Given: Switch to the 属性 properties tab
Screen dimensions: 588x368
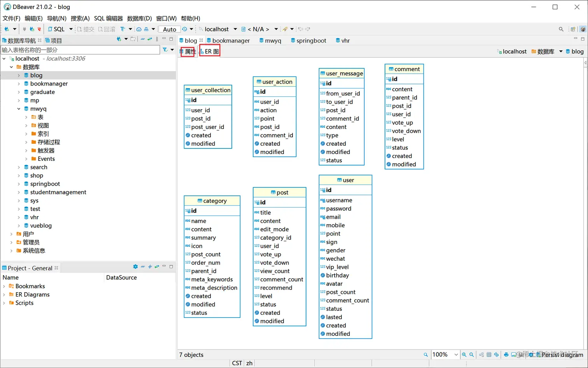Looking at the screenshot, I should coord(187,51).
